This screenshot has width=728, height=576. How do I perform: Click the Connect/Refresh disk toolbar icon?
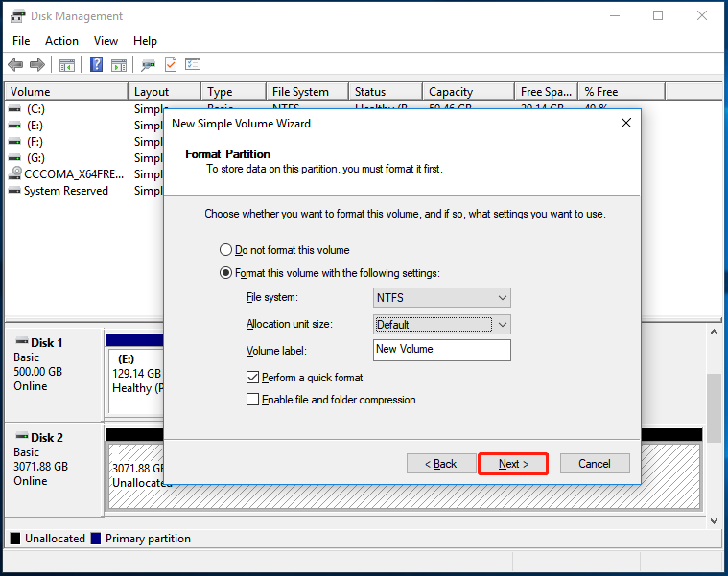(x=148, y=65)
